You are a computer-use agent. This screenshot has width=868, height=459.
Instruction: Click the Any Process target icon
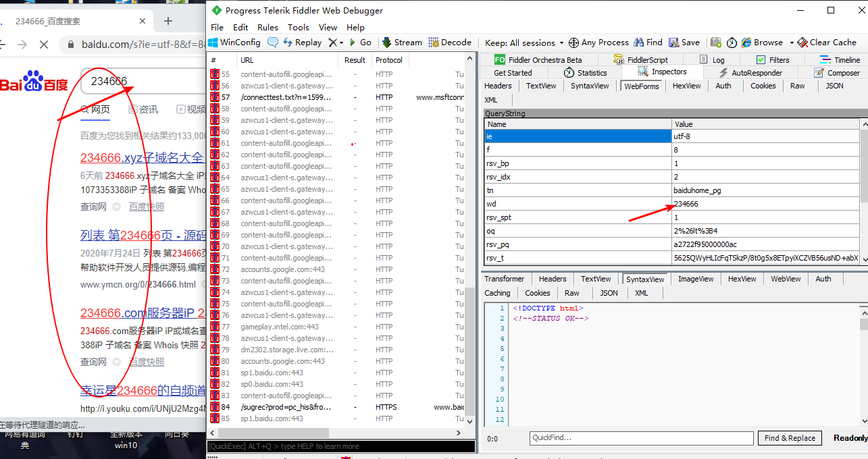pyautogui.click(x=573, y=43)
